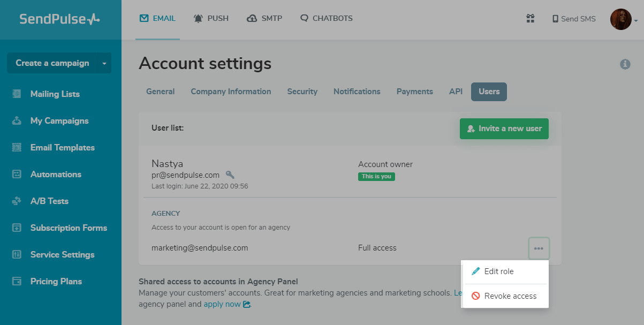
Task: Navigate to Automations in the sidebar
Action: [x=56, y=175]
